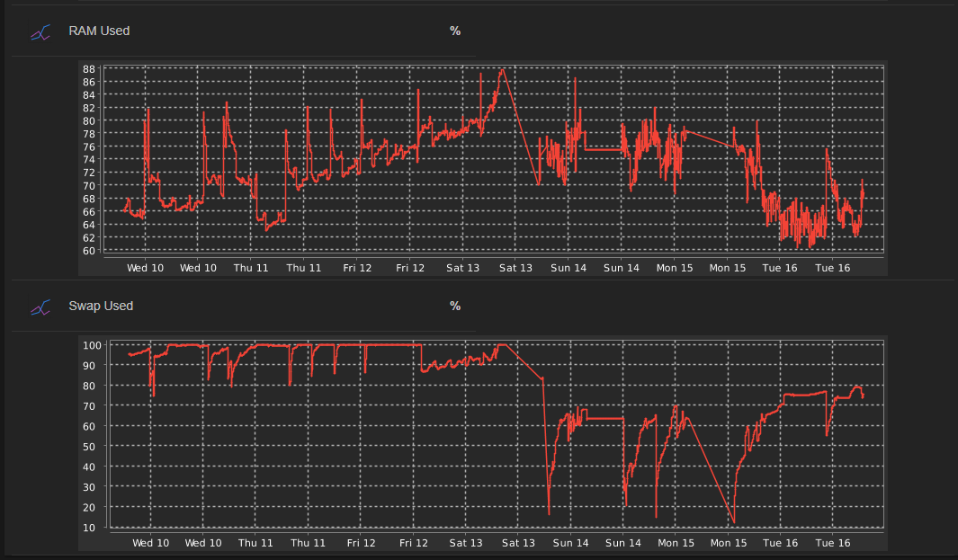Select the 88 y-axis label on RAM chart
The image size is (958, 560).
click(x=89, y=69)
